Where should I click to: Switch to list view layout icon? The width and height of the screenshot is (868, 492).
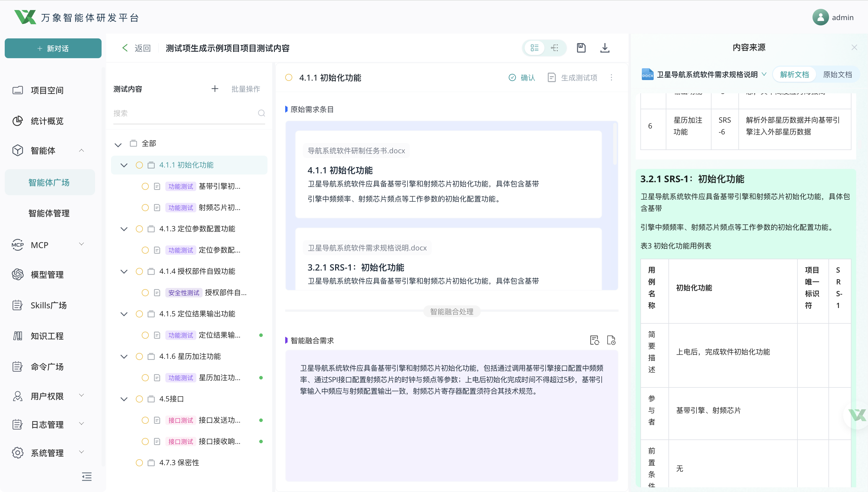534,48
